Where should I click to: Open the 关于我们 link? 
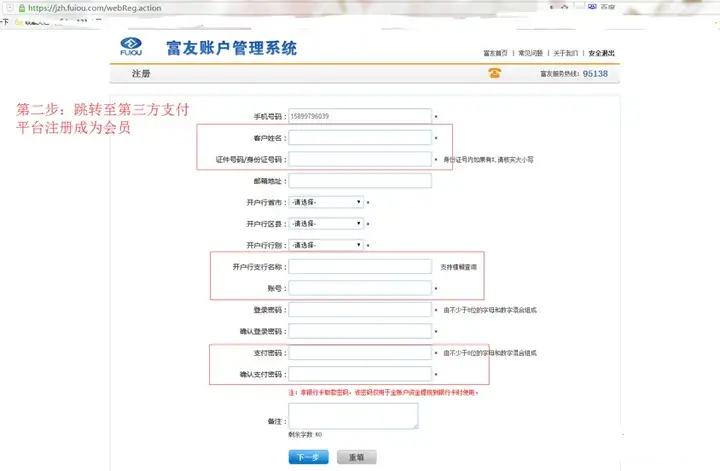point(565,53)
